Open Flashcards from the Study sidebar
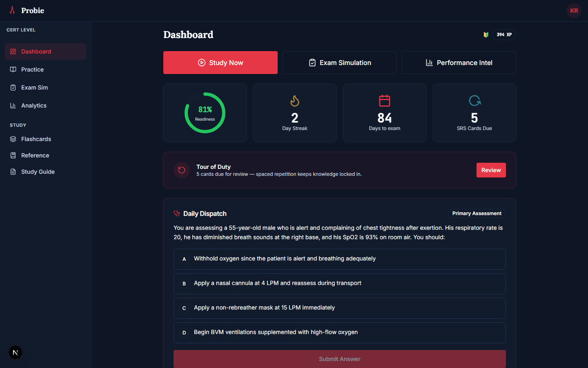Viewport: 588px width, 368px height. 36,139
